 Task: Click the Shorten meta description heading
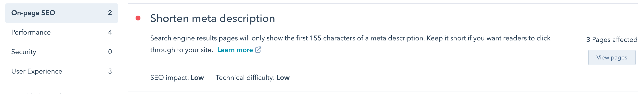click(212, 19)
